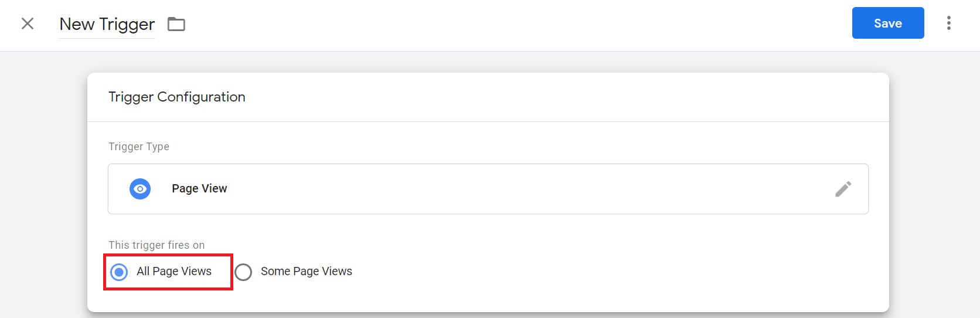This screenshot has width=980, height=318.
Task: Rename the trigger via the New Trigger title
Action: (x=107, y=24)
